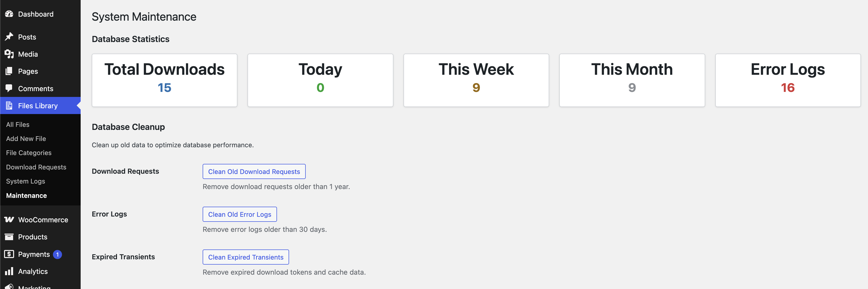Go to Add New File
Screen dimensions: 868x289
coord(26,139)
